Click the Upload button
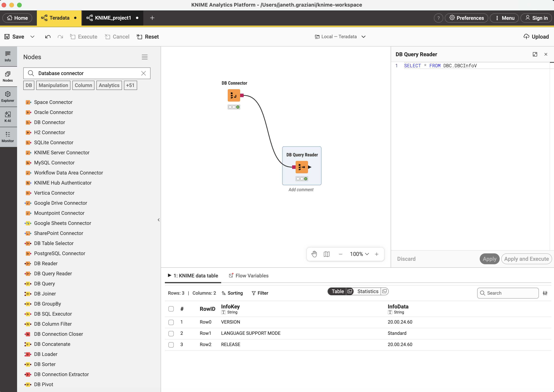This screenshot has width=554, height=392. coord(536,37)
